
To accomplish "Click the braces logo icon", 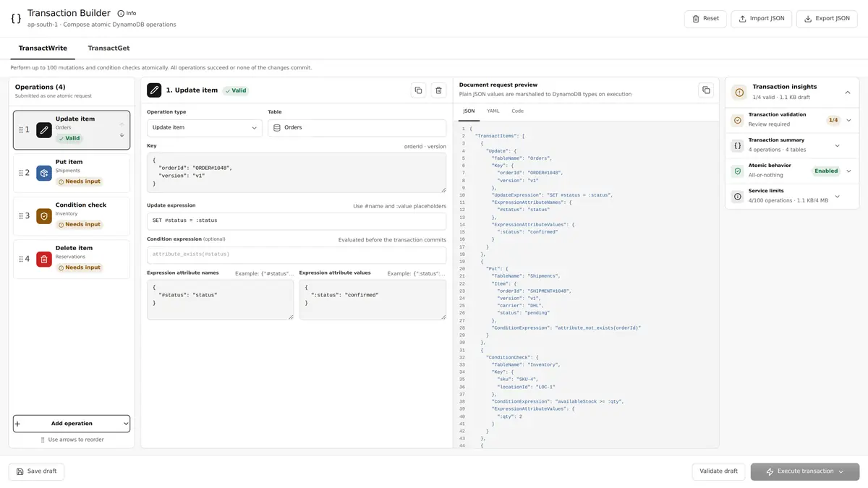I will click(16, 18).
